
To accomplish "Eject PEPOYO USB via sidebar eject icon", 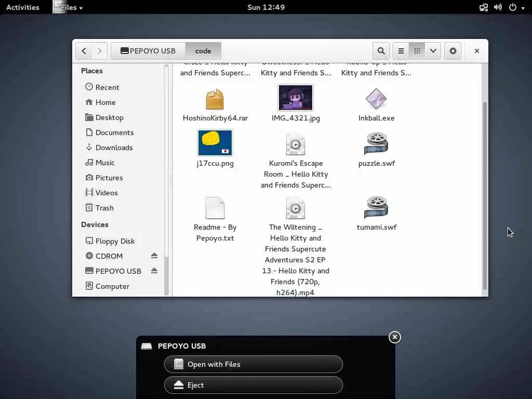I will 154,270.
